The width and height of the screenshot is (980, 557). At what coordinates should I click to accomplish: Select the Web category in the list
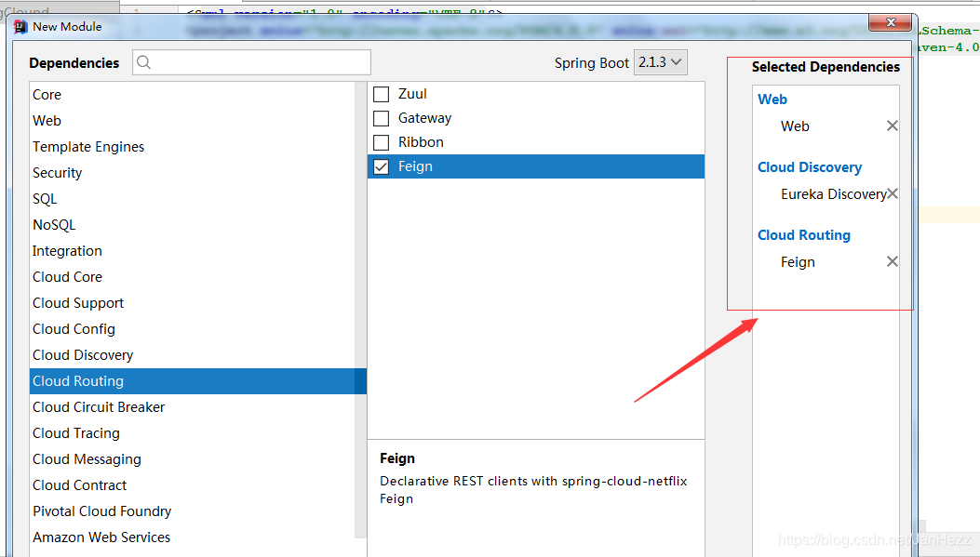(192, 121)
